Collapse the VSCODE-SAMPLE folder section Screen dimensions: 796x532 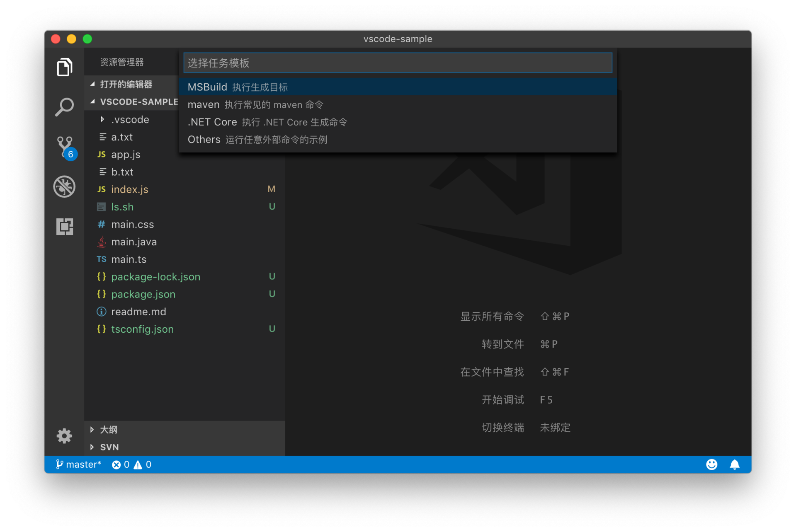click(139, 102)
